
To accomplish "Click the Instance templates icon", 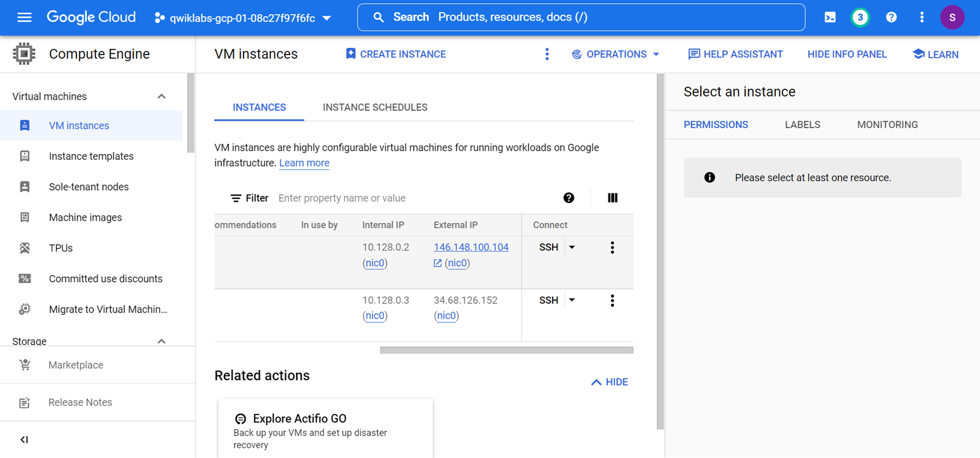I will click(x=24, y=156).
